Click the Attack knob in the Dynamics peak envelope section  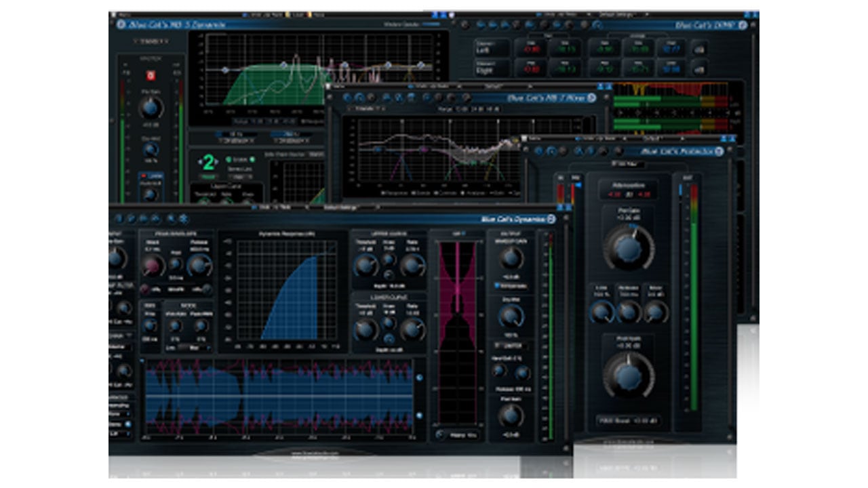click(153, 266)
